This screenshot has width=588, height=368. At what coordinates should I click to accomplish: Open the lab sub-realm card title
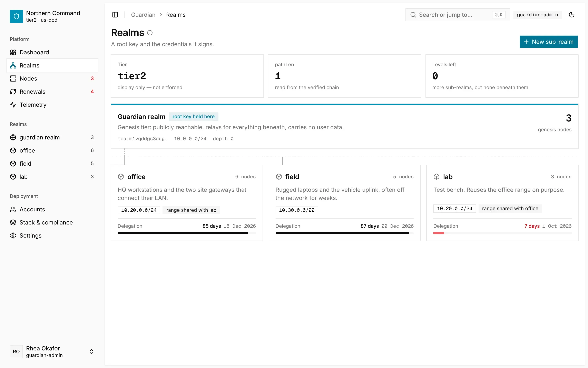point(448,177)
